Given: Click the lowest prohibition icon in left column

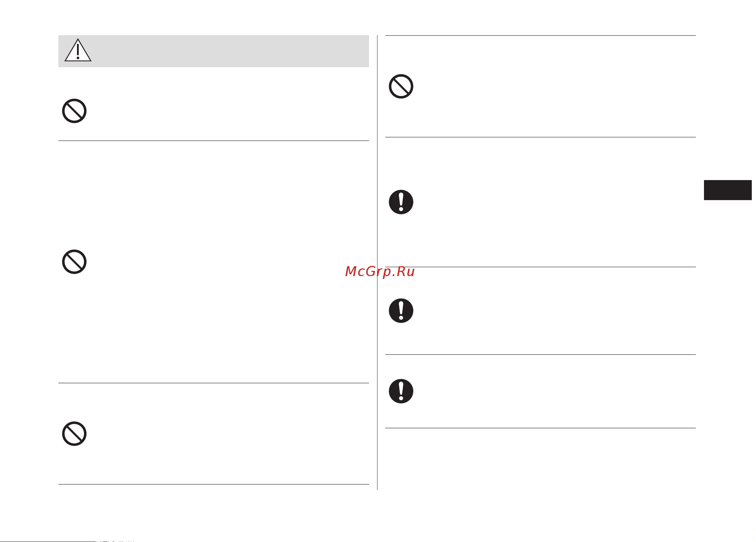Looking at the screenshot, I should tap(75, 434).
